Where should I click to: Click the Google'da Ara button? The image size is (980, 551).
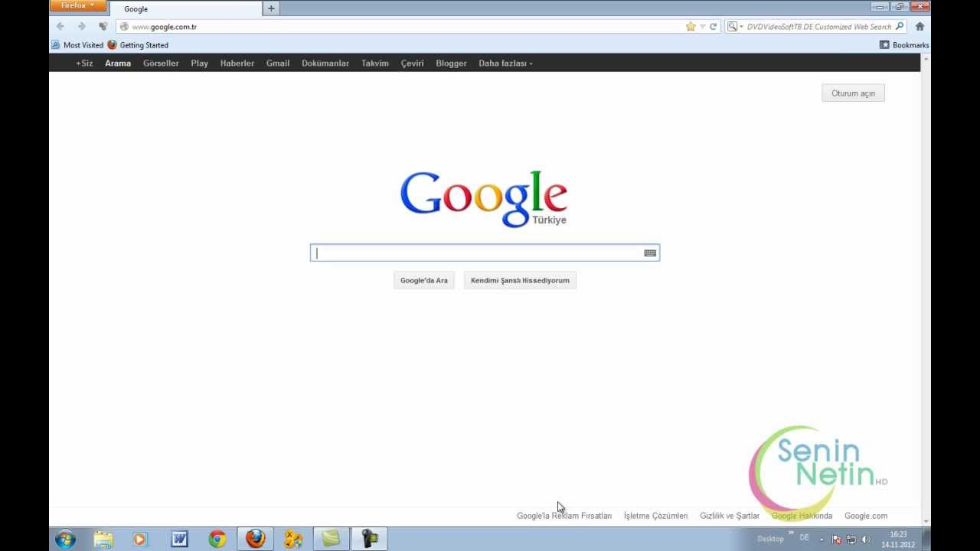(424, 280)
